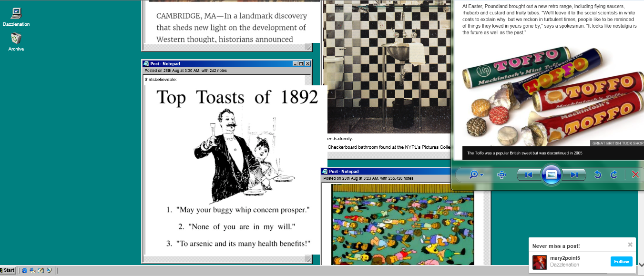Click the Simpsons Post - Notepad title bar

pos(386,171)
